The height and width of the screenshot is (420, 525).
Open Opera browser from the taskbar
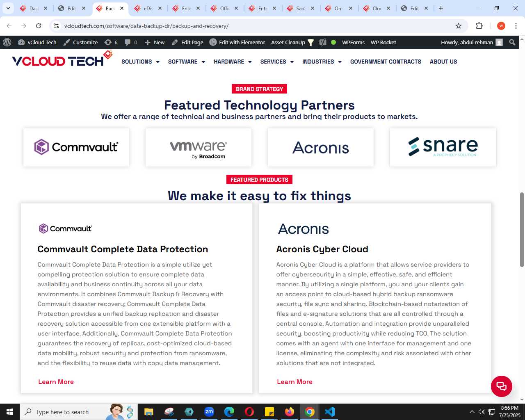(249, 412)
